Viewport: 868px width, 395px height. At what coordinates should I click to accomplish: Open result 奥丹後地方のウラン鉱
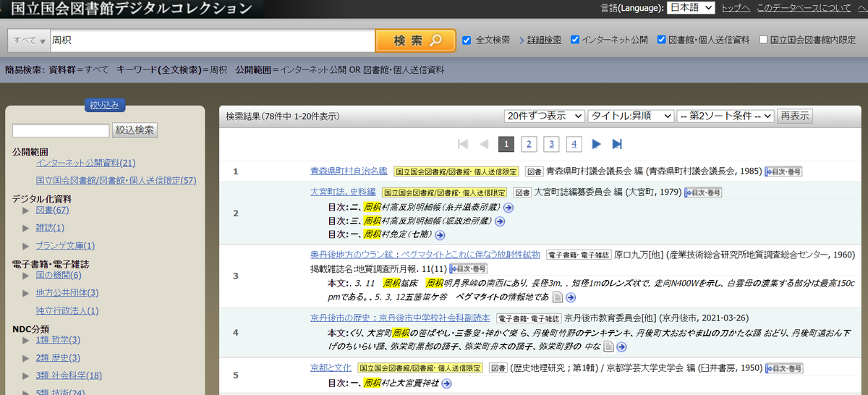425,255
